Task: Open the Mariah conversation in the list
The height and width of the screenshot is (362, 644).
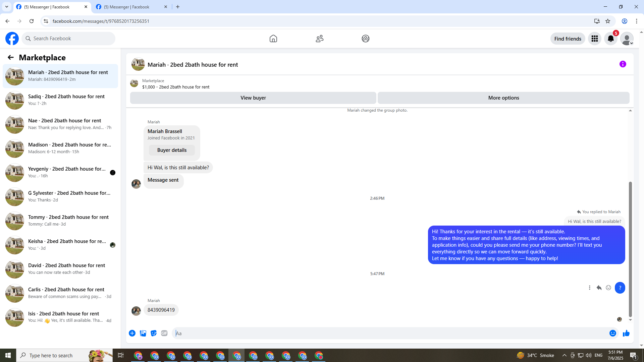Action: tap(60, 76)
